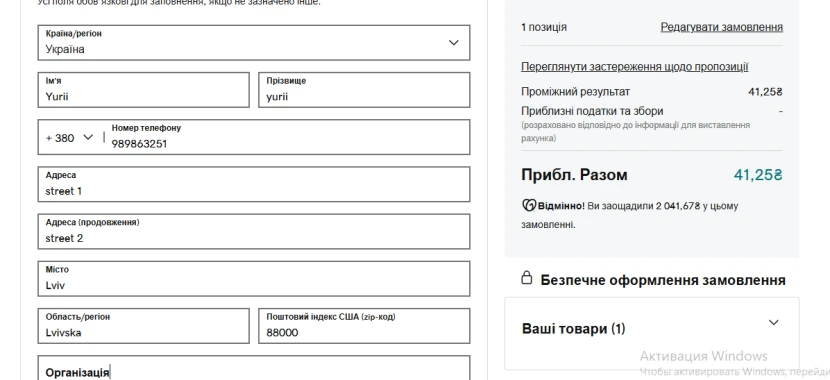Click the Адреса (продовження) field
This screenshot has height=380, width=830.
point(254,231)
